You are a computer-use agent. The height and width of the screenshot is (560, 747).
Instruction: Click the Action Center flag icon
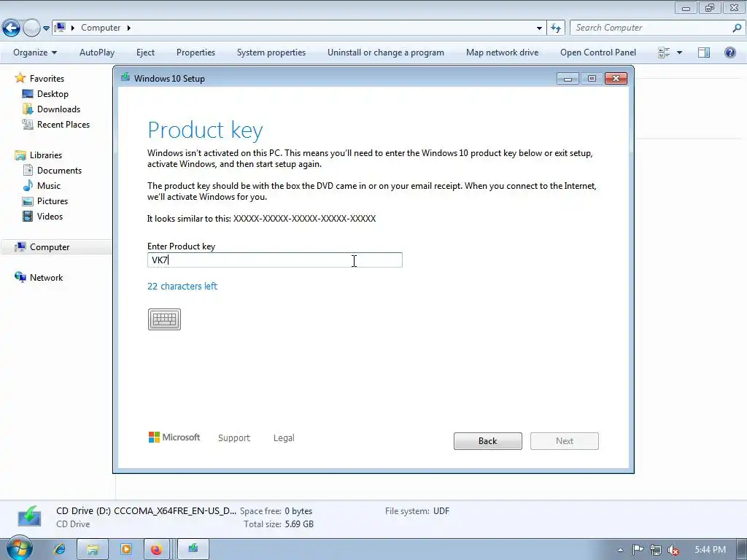point(638,550)
